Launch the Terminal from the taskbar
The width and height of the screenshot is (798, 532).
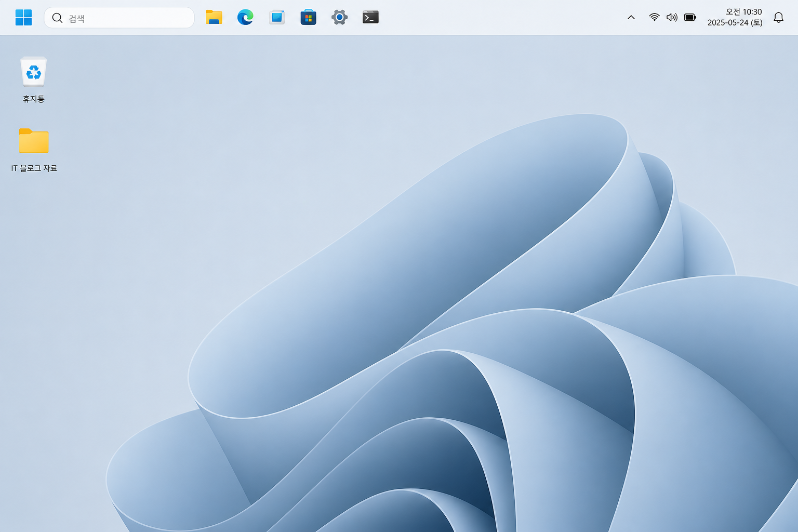[x=370, y=18]
